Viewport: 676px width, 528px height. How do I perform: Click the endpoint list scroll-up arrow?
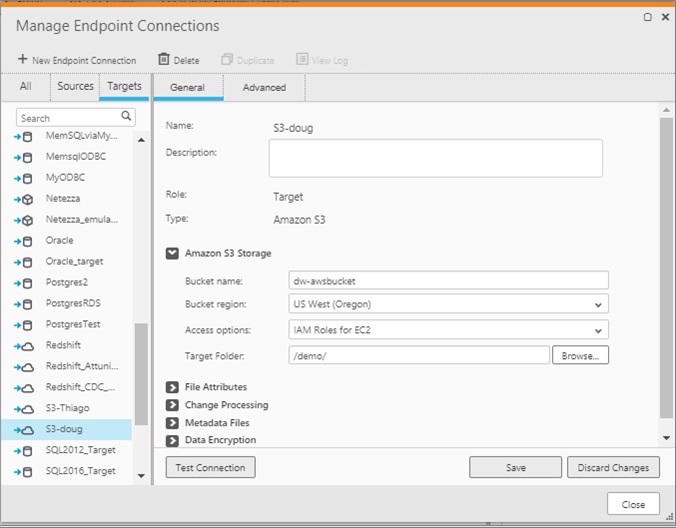point(141,140)
